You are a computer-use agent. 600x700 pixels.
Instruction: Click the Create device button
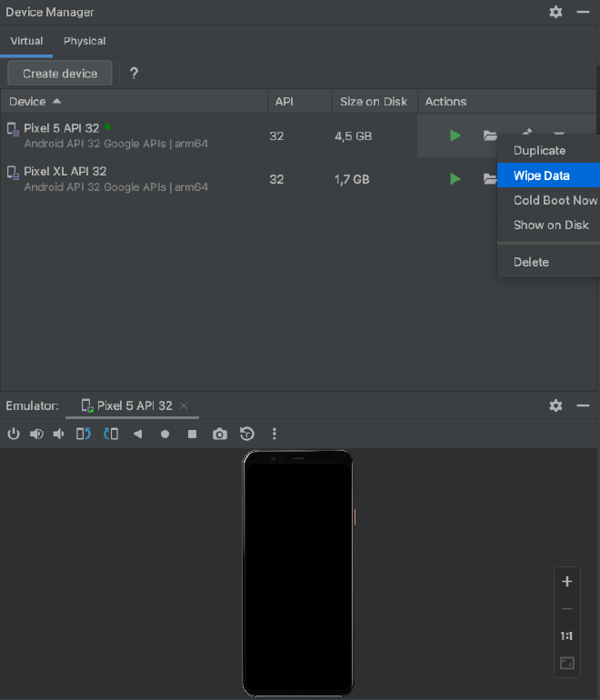click(x=60, y=74)
